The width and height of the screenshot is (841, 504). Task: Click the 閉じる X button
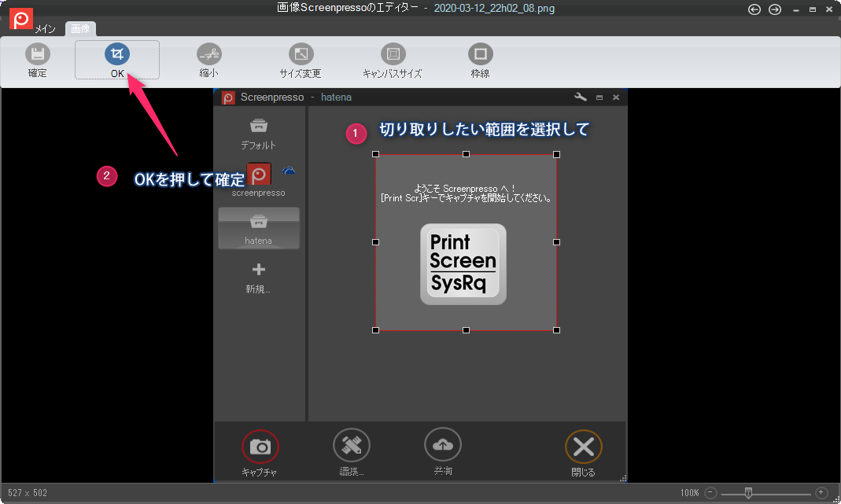584,446
